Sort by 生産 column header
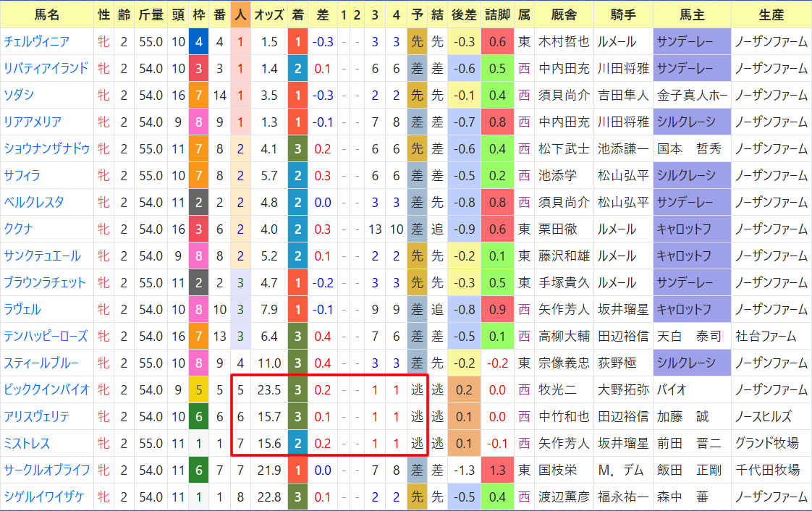The height and width of the screenshot is (511, 812). pyautogui.click(x=771, y=14)
